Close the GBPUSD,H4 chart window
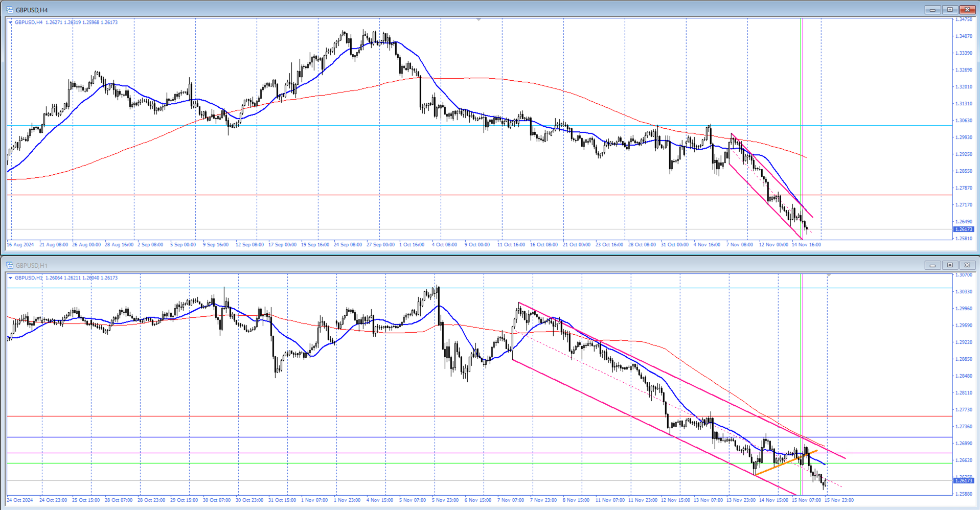980x510 pixels. pos(967,10)
